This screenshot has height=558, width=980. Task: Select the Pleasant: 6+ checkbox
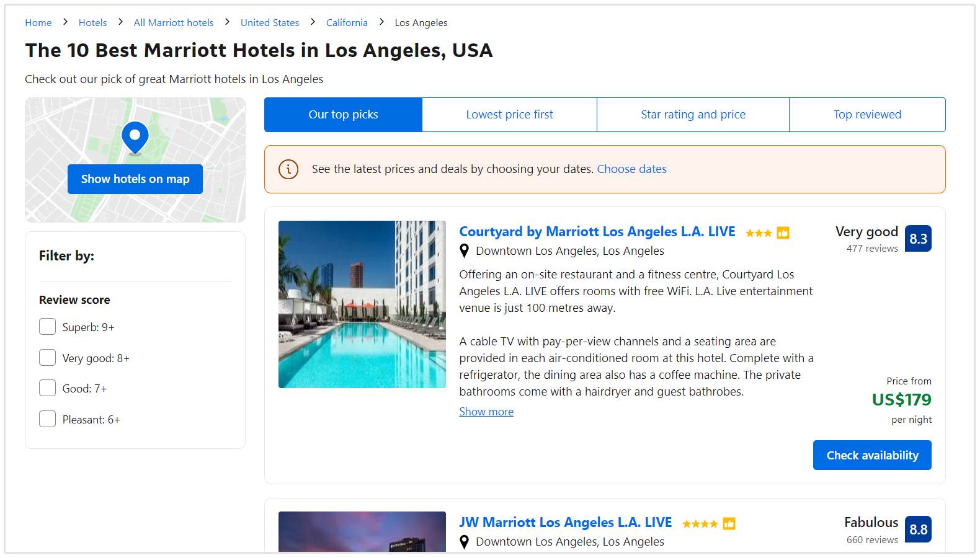[x=48, y=419]
